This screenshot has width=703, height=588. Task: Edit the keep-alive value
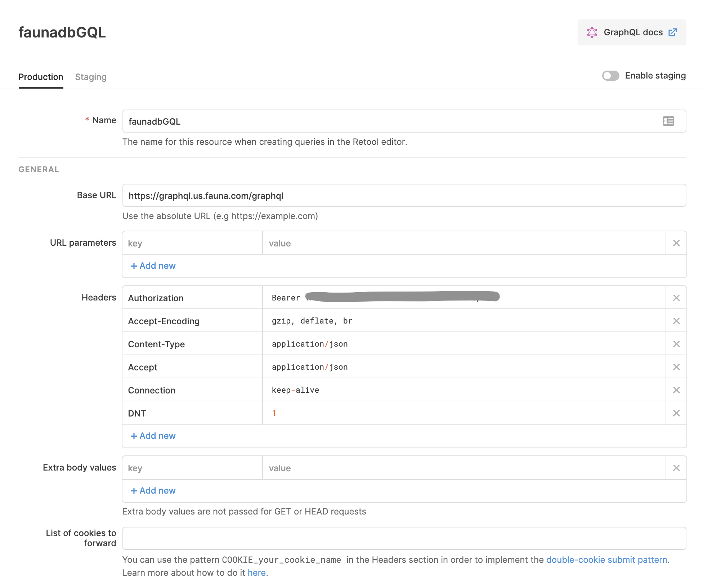coord(464,390)
